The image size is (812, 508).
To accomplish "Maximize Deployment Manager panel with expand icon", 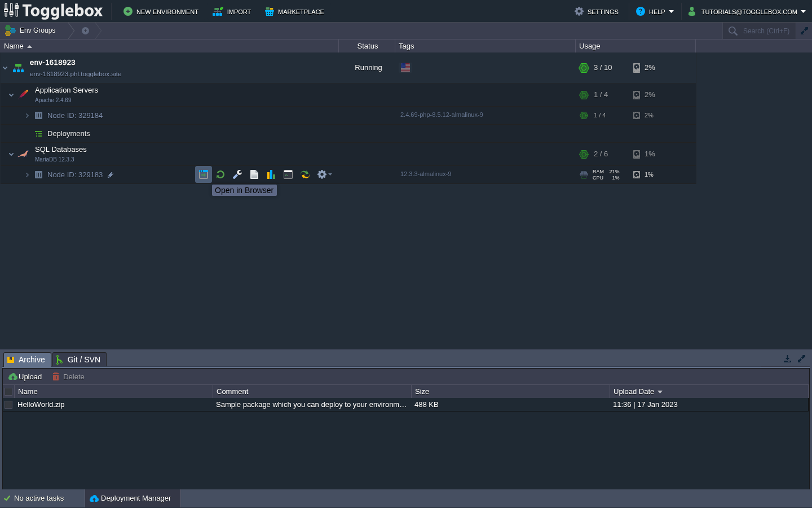I will tap(801, 359).
